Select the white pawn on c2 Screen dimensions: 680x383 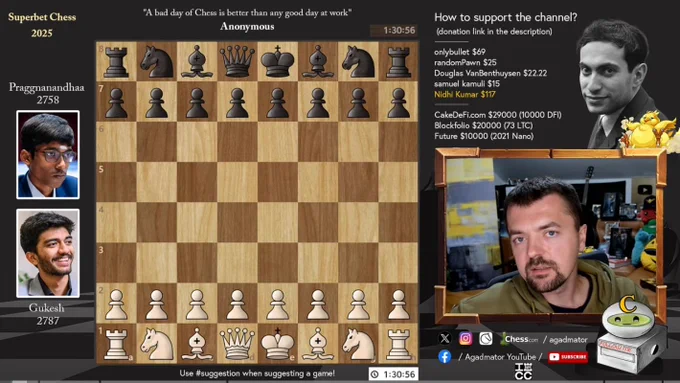point(197,304)
